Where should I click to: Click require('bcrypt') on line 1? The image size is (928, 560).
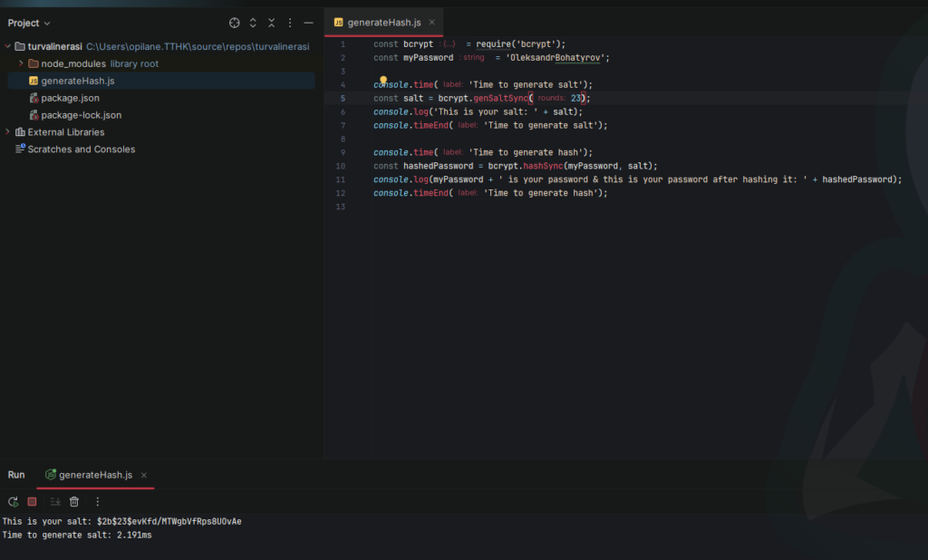pyautogui.click(x=521, y=43)
